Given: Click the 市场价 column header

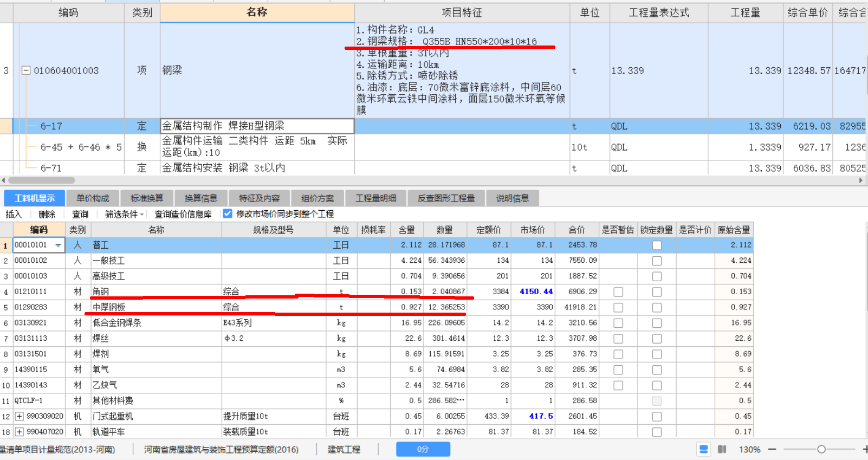Looking at the screenshot, I should click(x=533, y=230).
